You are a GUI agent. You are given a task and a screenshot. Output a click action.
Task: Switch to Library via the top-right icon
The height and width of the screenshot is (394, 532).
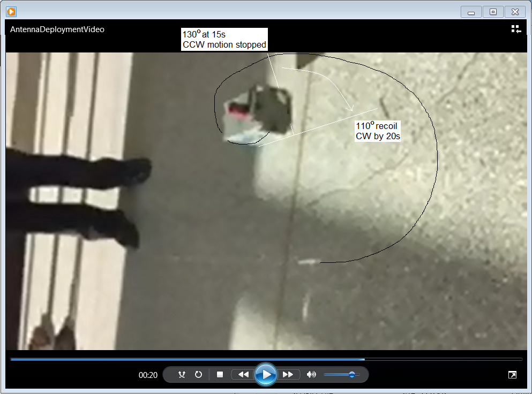point(516,29)
